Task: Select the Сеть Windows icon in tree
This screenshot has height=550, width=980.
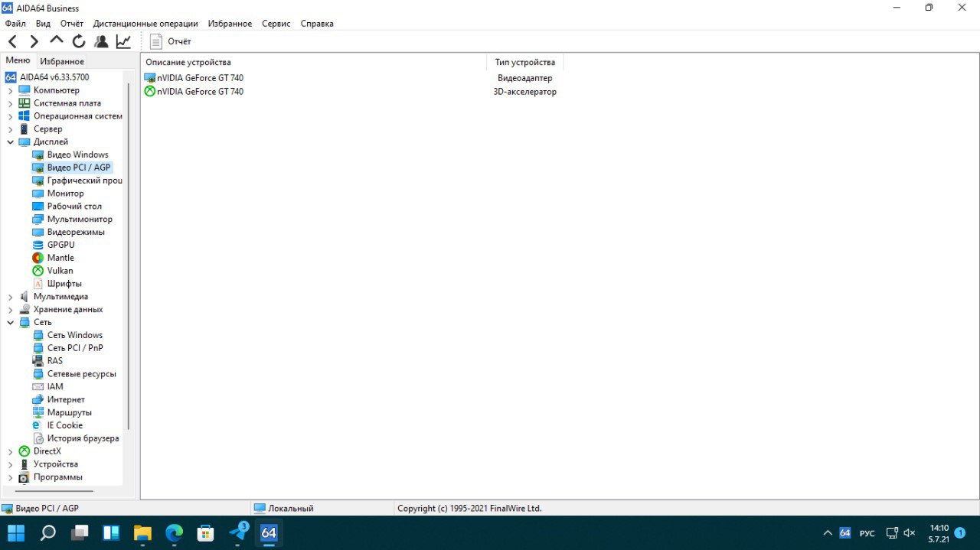Action: (x=38, y=335)
